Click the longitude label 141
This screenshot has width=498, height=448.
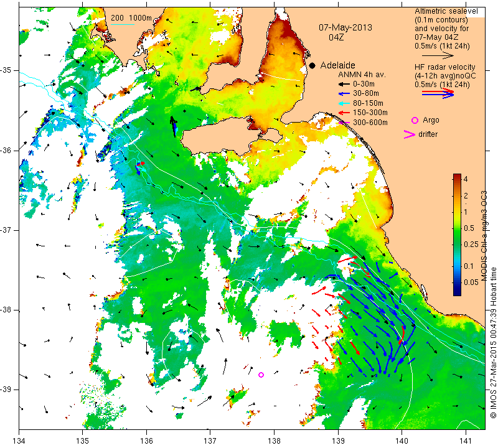click(x=466, y=441)
